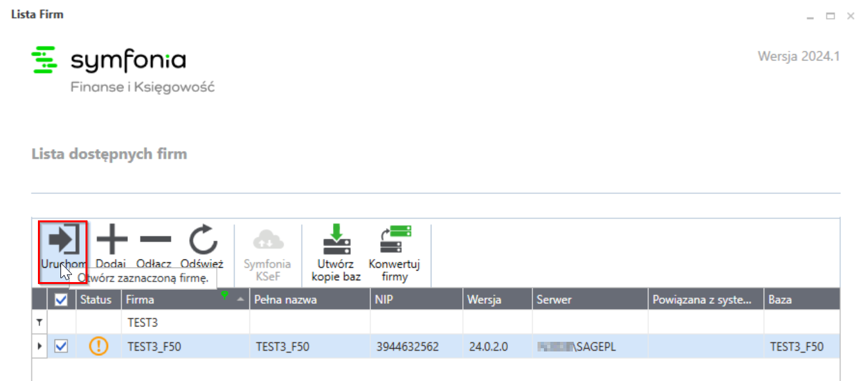Close the Lista Firm window

coord(850,16)
